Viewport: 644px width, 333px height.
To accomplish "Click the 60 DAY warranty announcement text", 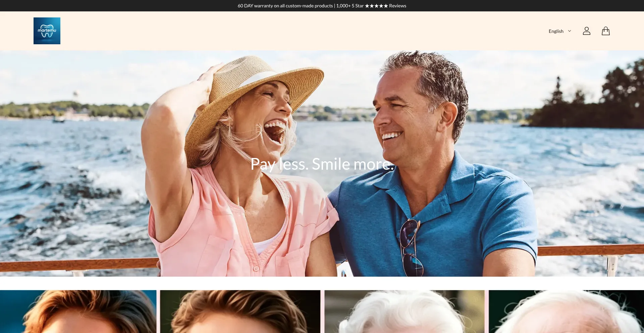I will tap(322, 6).
